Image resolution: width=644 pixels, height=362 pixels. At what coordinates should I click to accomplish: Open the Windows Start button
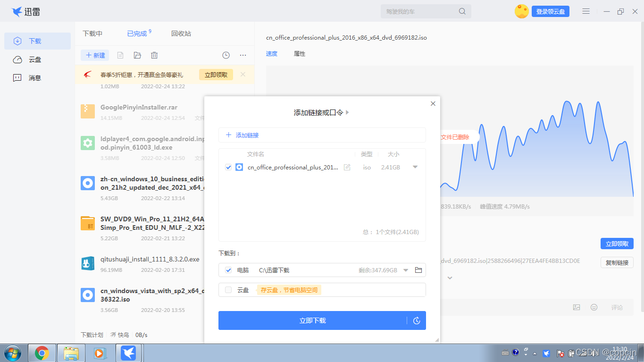pyautogui.click(x=12, y=353)
